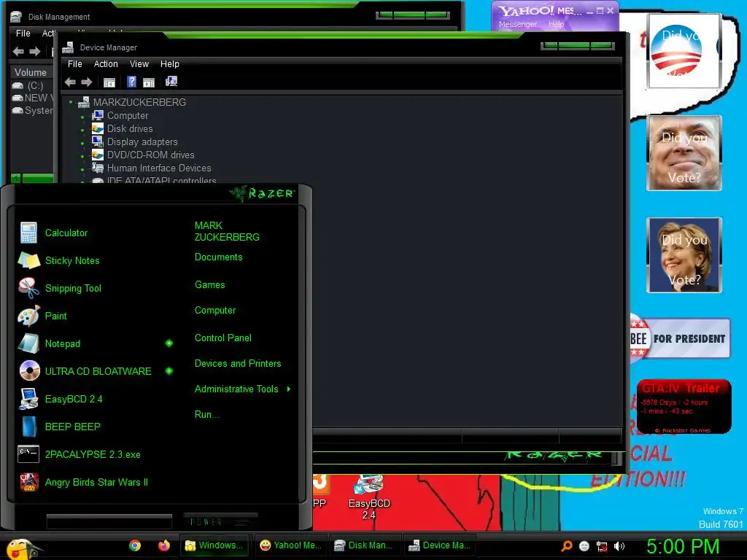747x560 pixels.
Task: Click Forward arrow in Device Manager toolbar
Action: [86, 82]
